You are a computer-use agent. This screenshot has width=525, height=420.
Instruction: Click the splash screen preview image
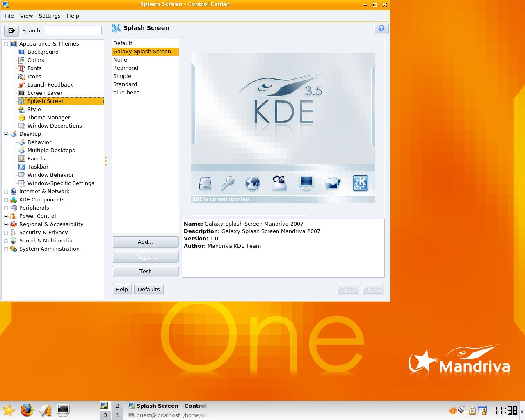click(283, 128)
